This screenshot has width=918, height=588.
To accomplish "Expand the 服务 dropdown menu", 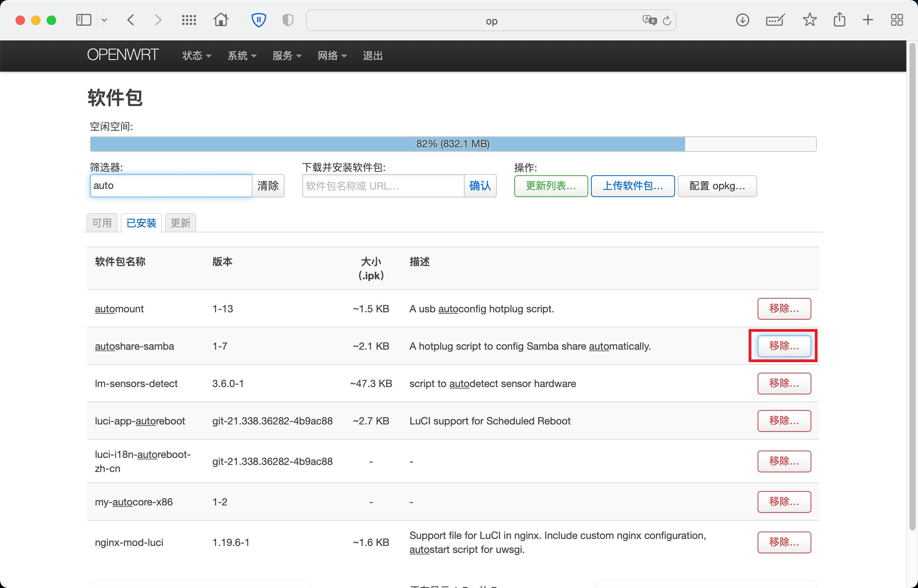I will click(287, 56).
